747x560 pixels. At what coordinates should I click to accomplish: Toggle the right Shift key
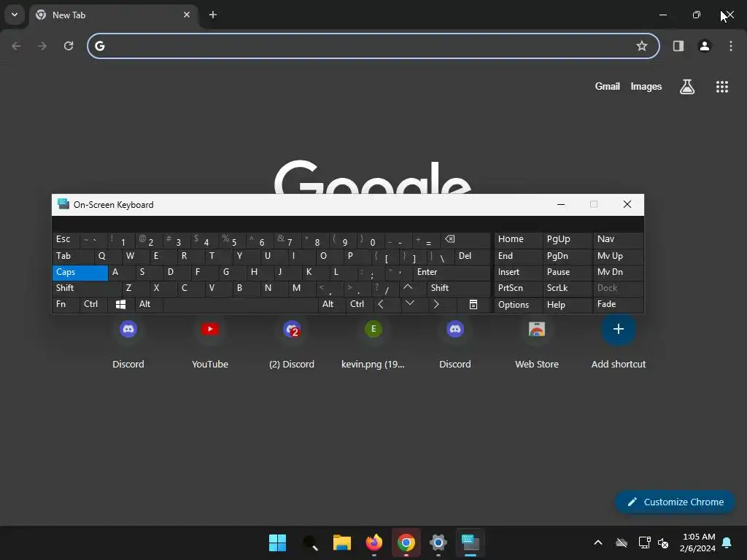[x=458, y=288]
